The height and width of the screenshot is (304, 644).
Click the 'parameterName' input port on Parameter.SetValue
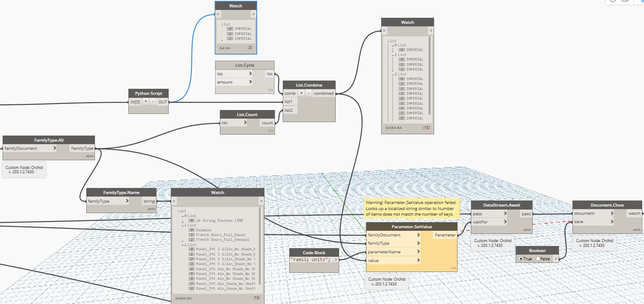click(x=394, y=252)
